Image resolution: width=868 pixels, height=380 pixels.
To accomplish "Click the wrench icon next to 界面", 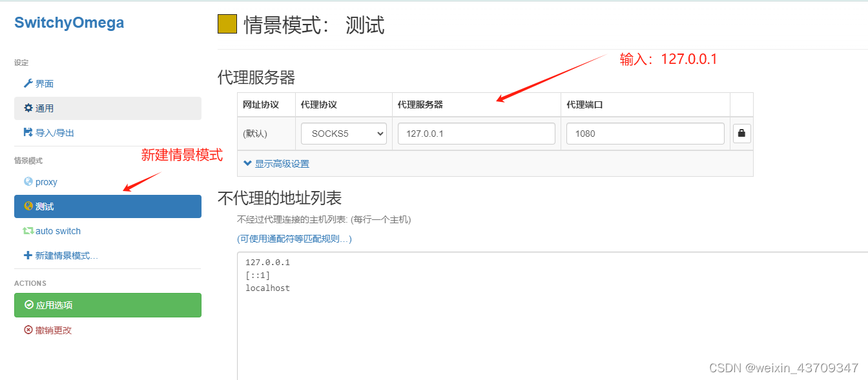I will 28,84.
